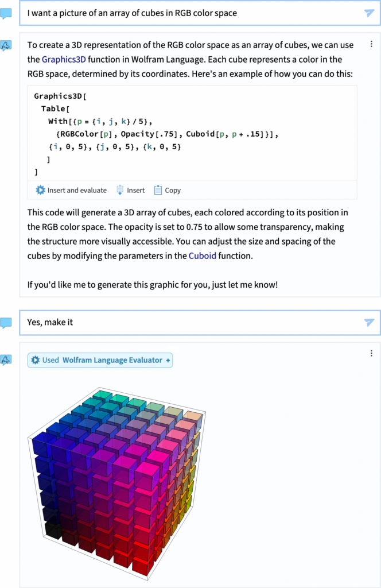This screenshot has height=588, width=381.
Task: Open three-dot menu of the graphic output cell
Action: coord(371,353)
